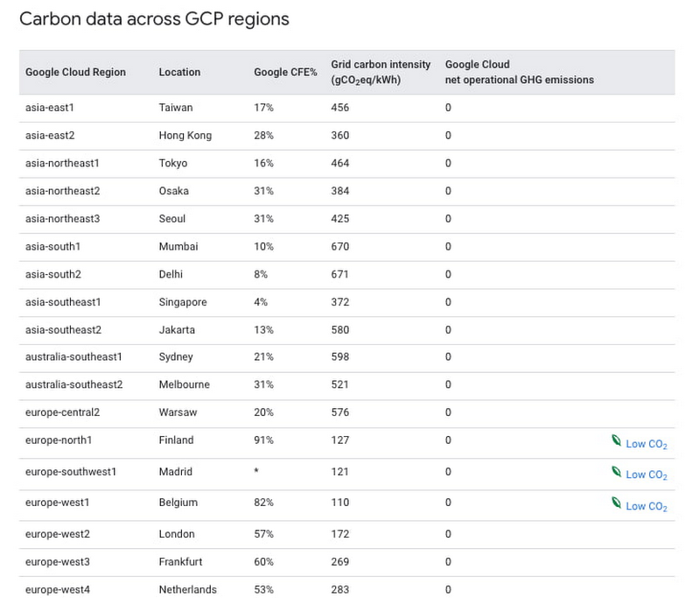Select the asia-south2 region cell
Viewport: 700px width, 598px height.
click(53, 274)
